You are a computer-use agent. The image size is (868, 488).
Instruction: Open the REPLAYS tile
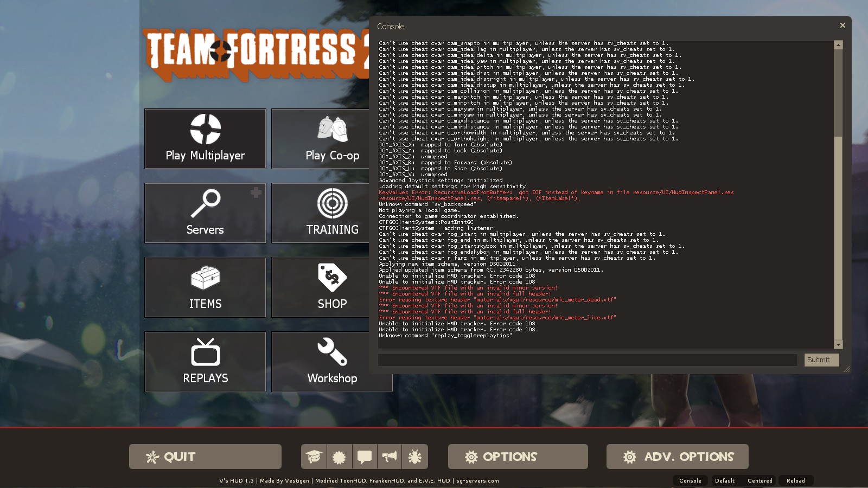tap(205, 362)
